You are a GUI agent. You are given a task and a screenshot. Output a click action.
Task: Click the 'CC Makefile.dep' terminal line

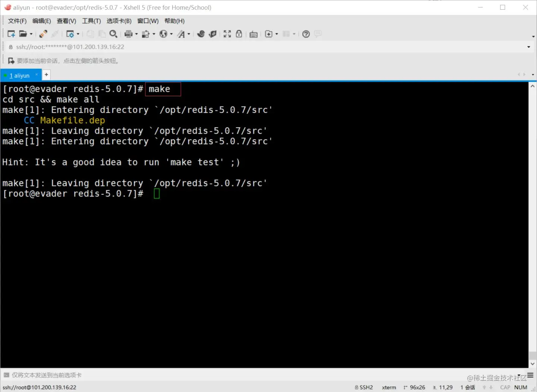[x=65, y=120]
